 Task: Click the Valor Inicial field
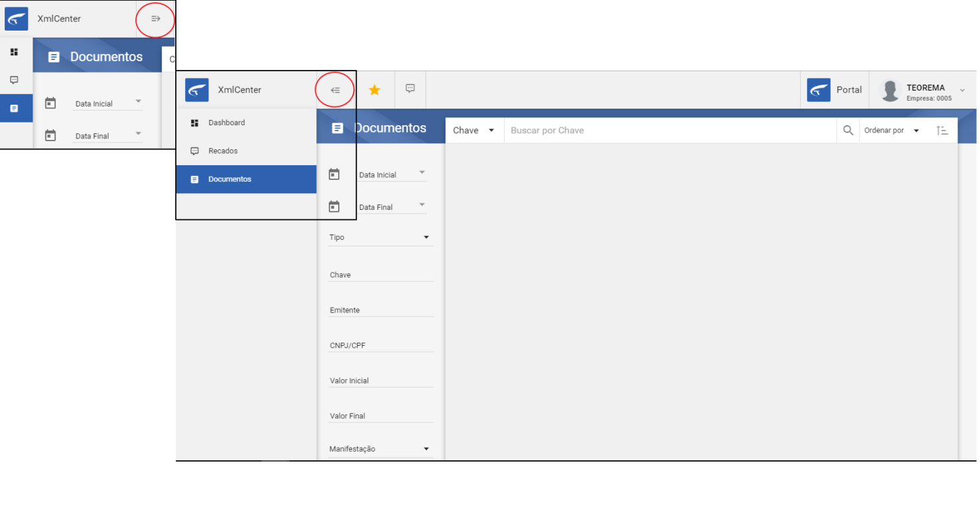coord(381,380)
